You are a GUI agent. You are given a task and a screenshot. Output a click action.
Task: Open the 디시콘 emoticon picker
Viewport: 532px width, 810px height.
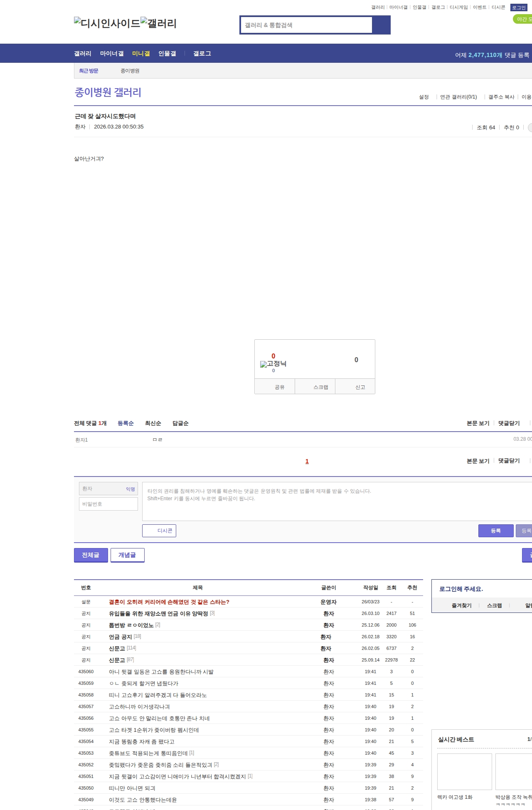159,531
